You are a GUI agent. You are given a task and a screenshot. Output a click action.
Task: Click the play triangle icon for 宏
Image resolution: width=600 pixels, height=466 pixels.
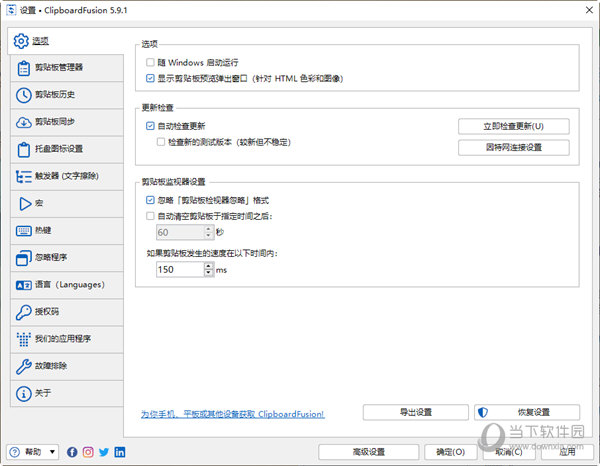tap(25, 204)
